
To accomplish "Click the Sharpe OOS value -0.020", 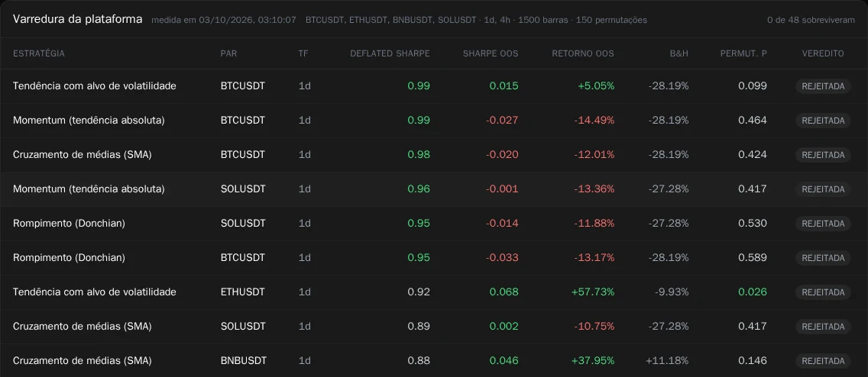I will (x=502, y=155).
